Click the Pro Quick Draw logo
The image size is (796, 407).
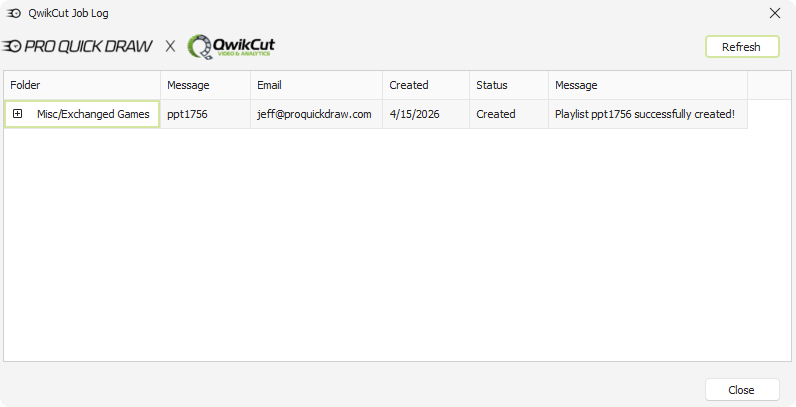(78, 47)
